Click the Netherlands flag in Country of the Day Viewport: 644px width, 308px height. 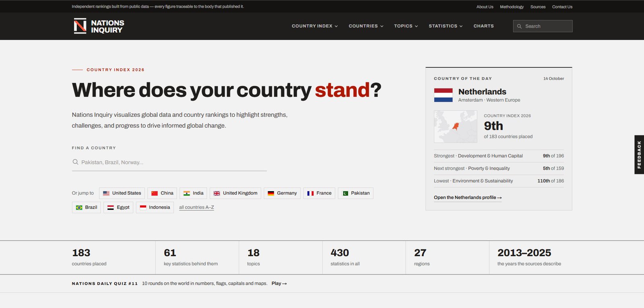point(443,95)
